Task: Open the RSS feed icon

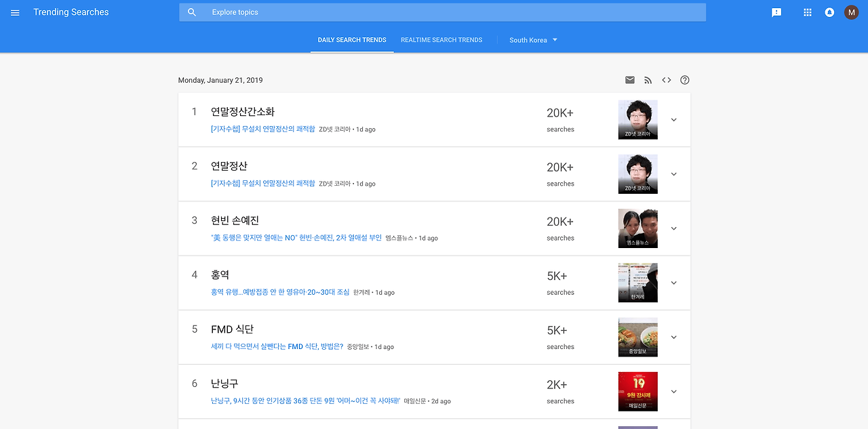Action: (x=648, y=79)
